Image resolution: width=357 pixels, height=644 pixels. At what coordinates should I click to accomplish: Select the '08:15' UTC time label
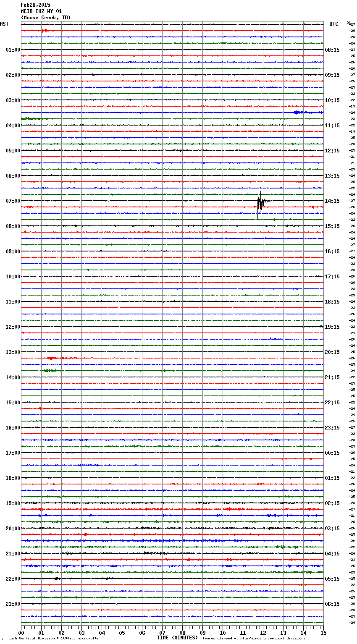332,50
